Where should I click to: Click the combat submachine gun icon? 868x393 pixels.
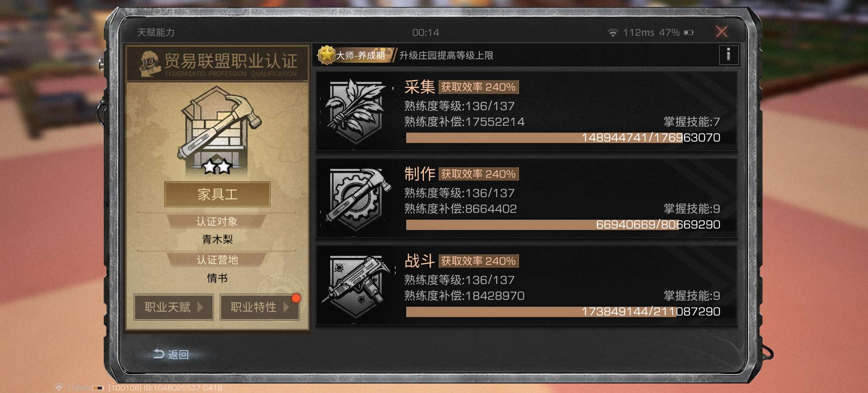tap(356, 286)
